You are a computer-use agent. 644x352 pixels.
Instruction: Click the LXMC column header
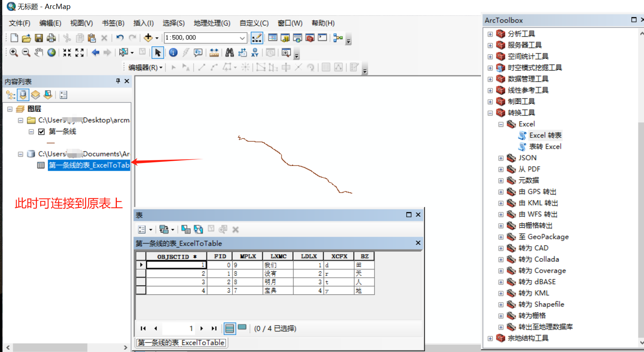[x=278, y=257]
